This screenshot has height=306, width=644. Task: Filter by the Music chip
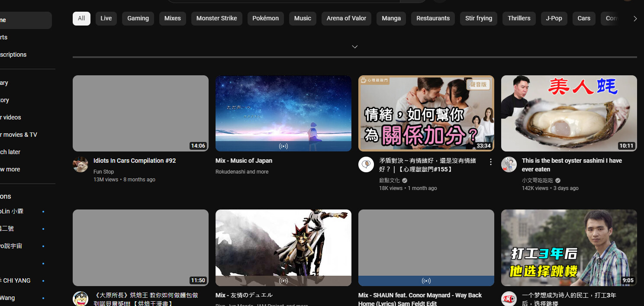[303, 18]
